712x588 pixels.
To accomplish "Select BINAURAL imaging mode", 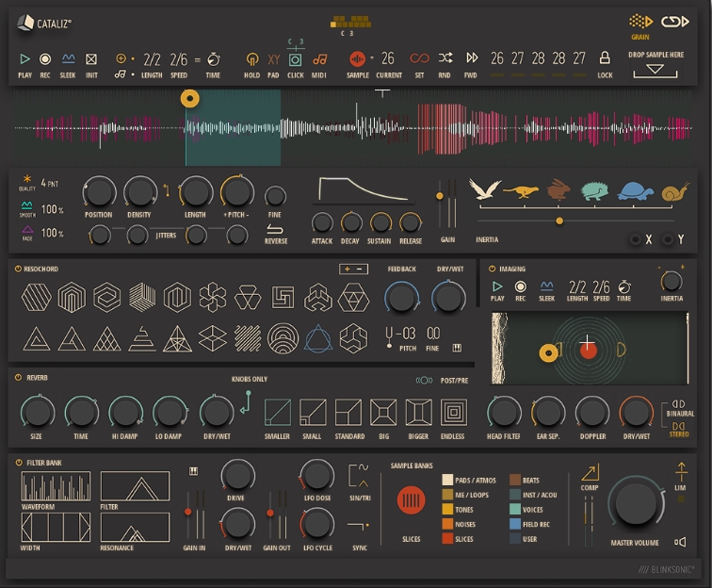I will 679,408.
